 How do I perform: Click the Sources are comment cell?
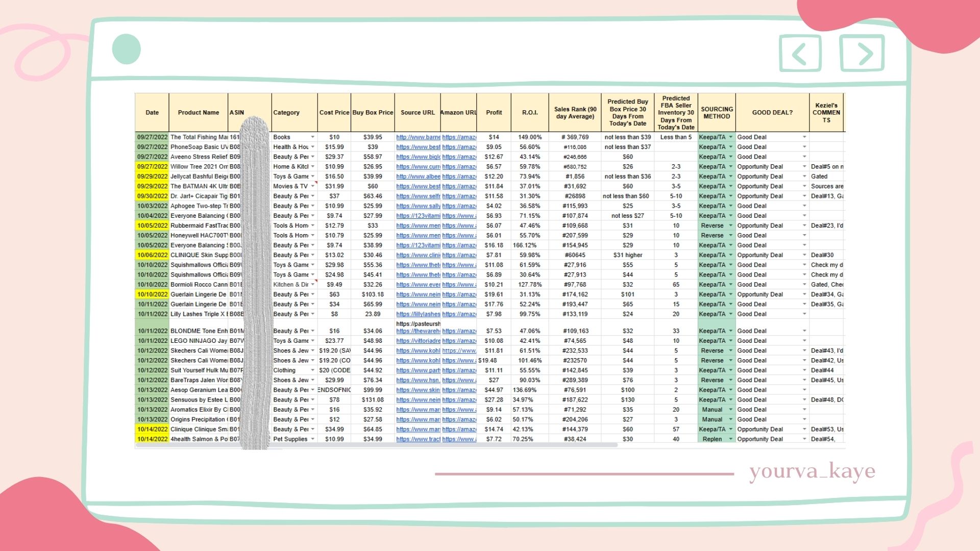point(826,186)
